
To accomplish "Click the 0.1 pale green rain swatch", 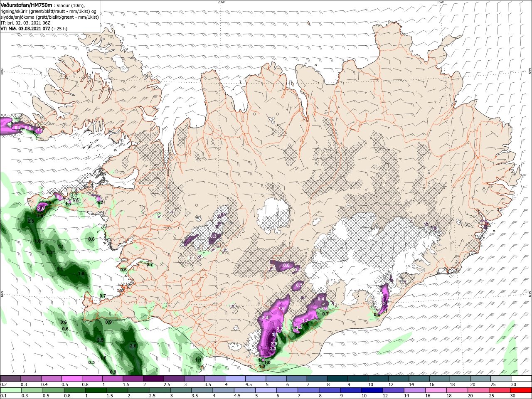I will [x=10, y=390].
